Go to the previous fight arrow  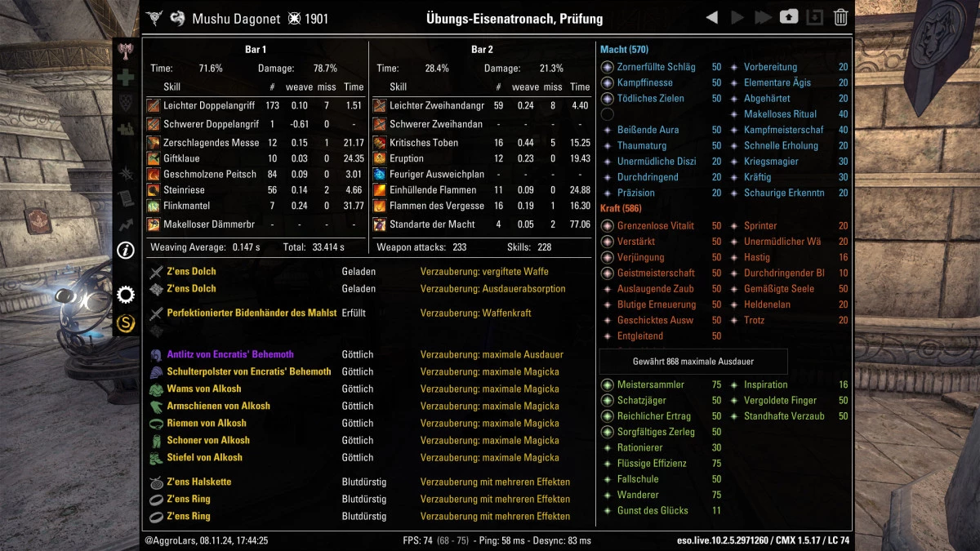point(712,17)
